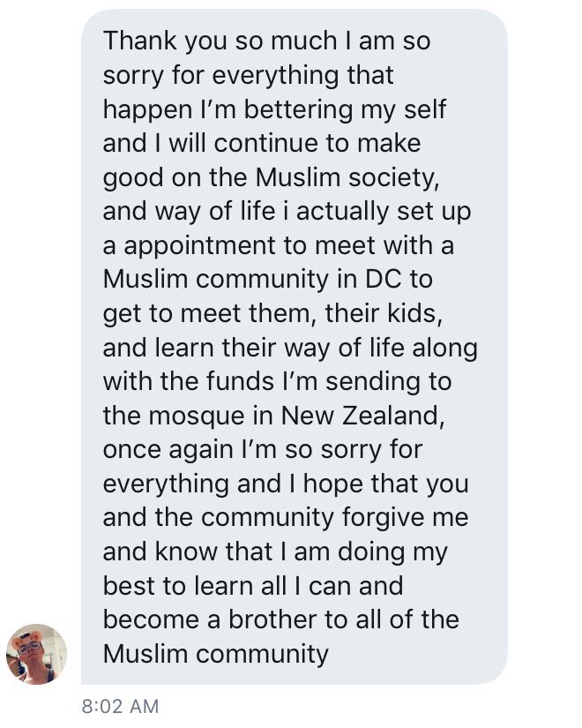Open the sender's profile picture avatar
This screenshot has height=728, width=582.
(x=36, y=654)
